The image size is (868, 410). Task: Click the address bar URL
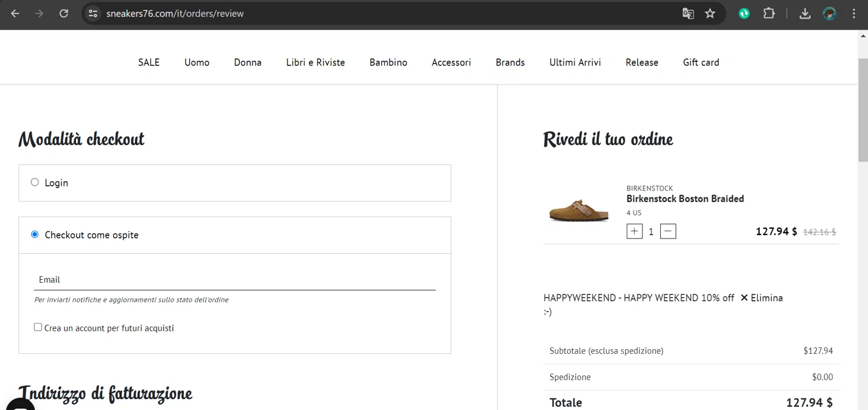175,13
